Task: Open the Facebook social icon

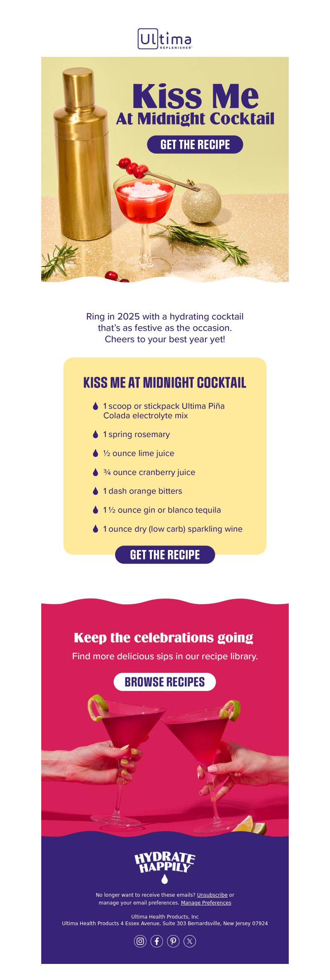Action: 157,941
